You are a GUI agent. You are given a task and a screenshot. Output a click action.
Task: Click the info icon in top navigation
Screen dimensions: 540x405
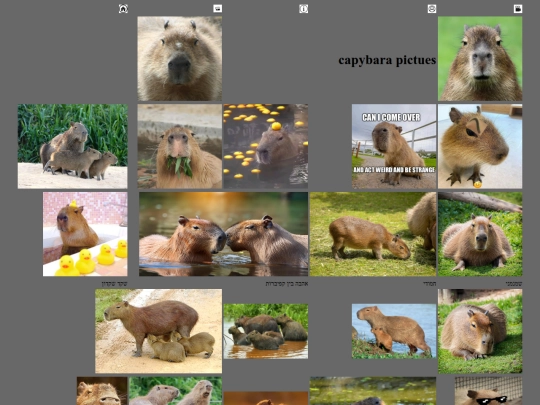pyautogui.click(x=303, y=9)
